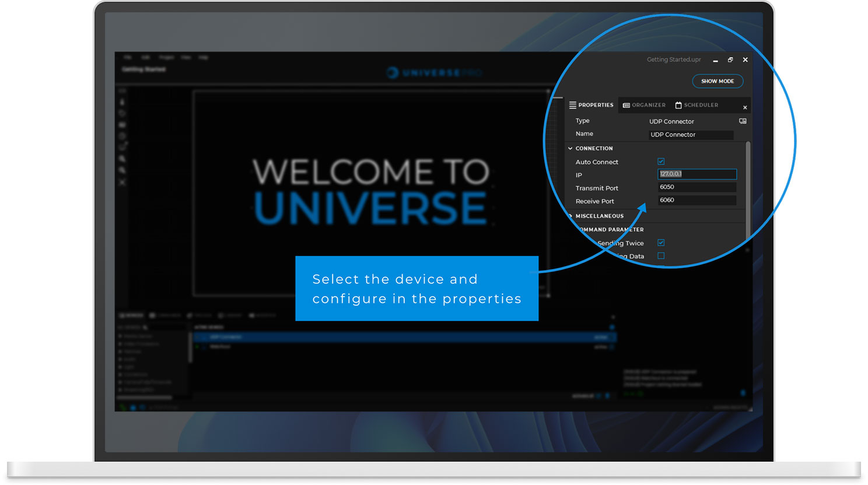Click the device picker icon beside UDP Connector type
The height and width of the screenshot is (485, 868).
[x=743, y=121]
